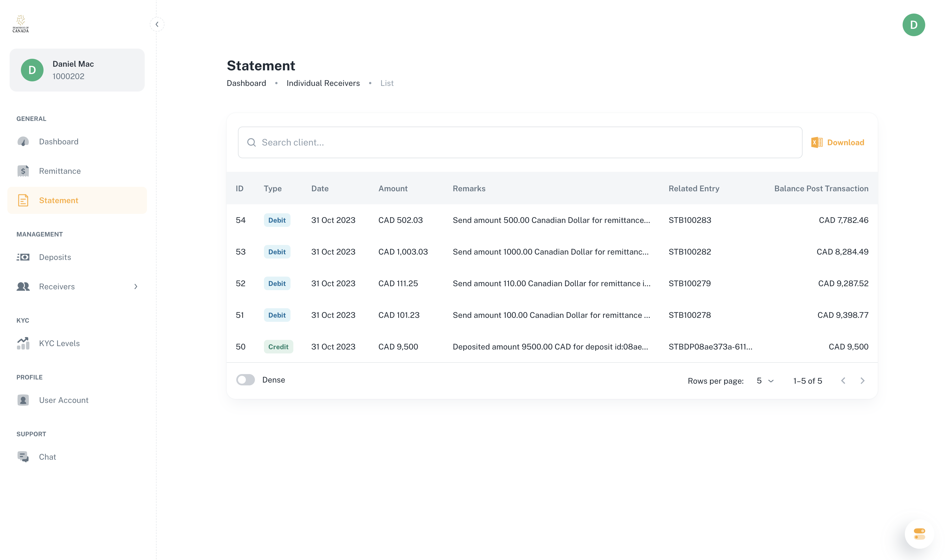Select the Statement menu item
The image size is (945, 560).
58,200
